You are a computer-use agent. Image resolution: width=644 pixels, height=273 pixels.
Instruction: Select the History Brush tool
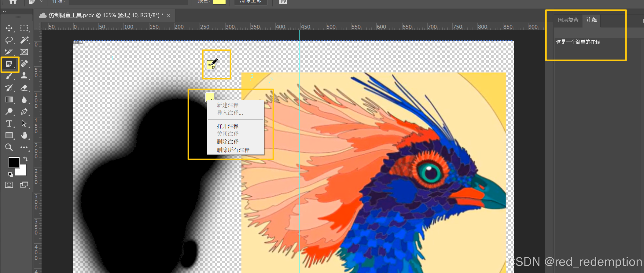point(9,88)
